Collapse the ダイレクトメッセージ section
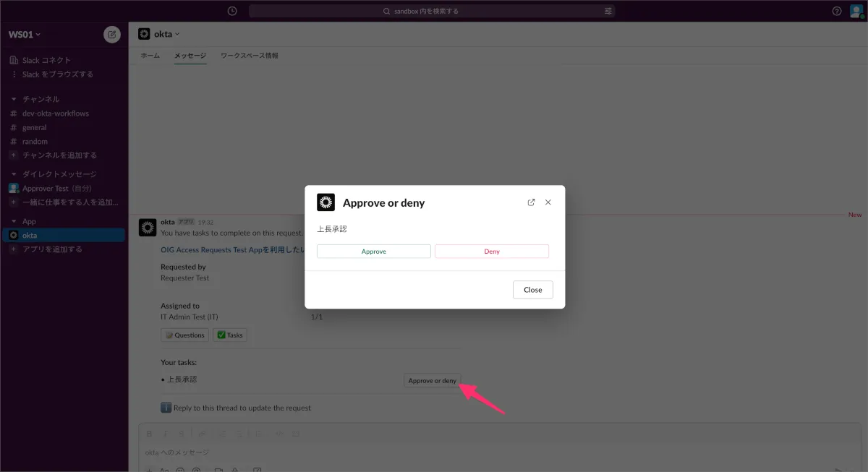This screenshot has height=472, width=868. pyautogui.click(x=13, y=174)
